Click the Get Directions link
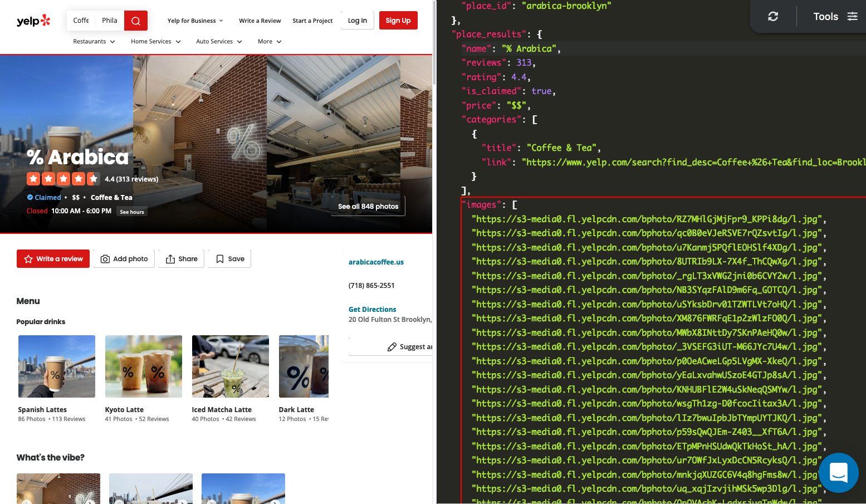Screen dimensions: 866x504 [x=372, y=309]
